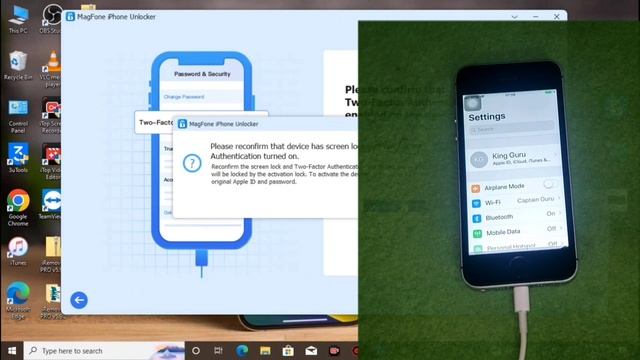
Task: Open Mail app from taskbar
Action: 311,351
